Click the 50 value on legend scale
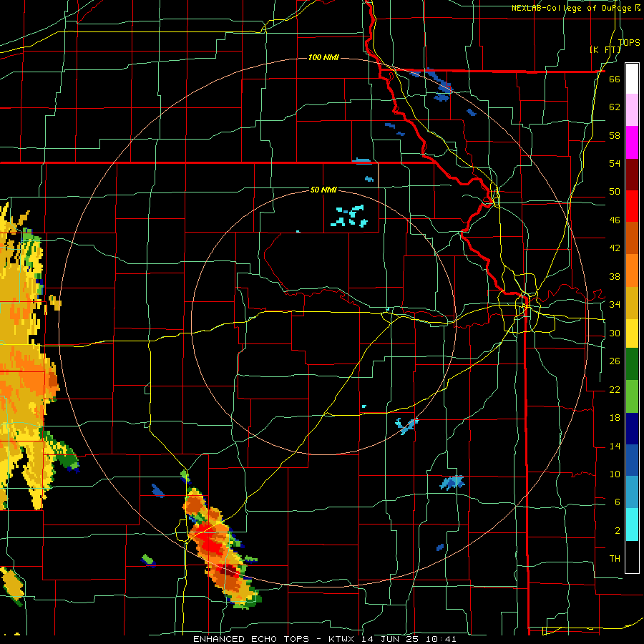Screen dimensions: 644x644 pyautogui.click(x=615, y=192)
